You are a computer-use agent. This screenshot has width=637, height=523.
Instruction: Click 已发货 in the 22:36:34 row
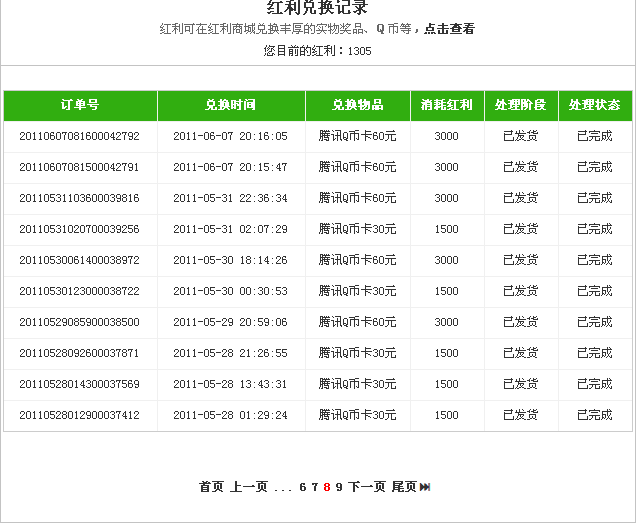point(520,198)
